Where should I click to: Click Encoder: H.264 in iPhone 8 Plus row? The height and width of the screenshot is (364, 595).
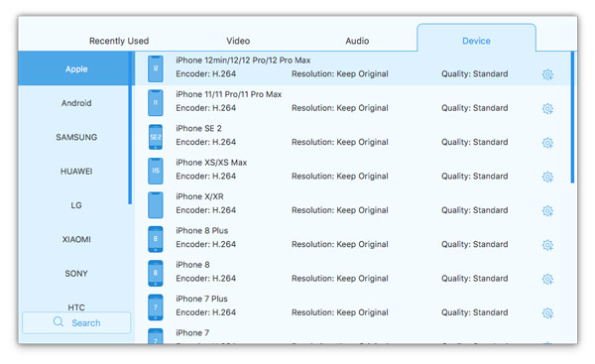click(205, 244)
